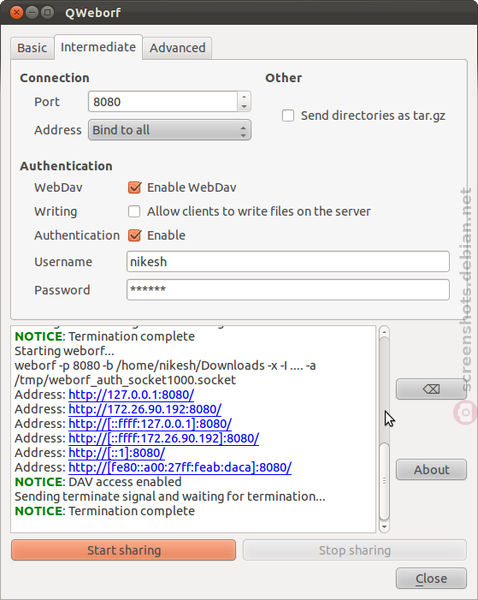478x600 pixels.
Task: Click the log scrollbar down arrow
Action: (384, 527)
